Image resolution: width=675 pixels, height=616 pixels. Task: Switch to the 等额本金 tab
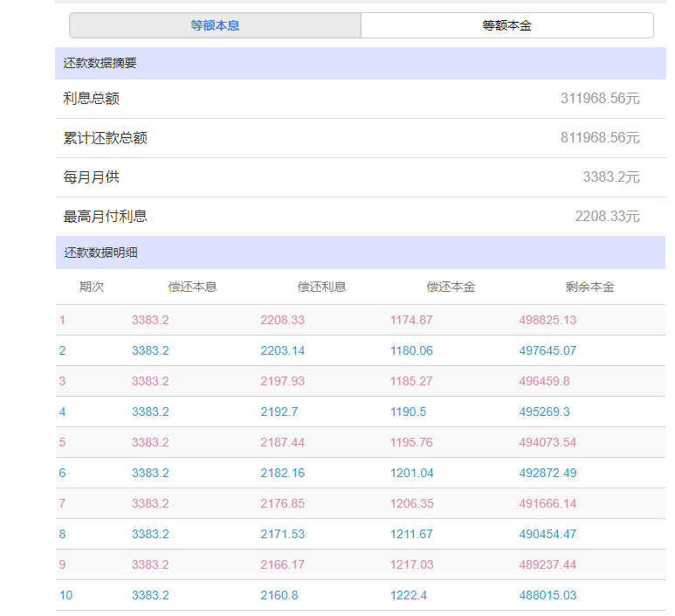[x=506, y=25]
